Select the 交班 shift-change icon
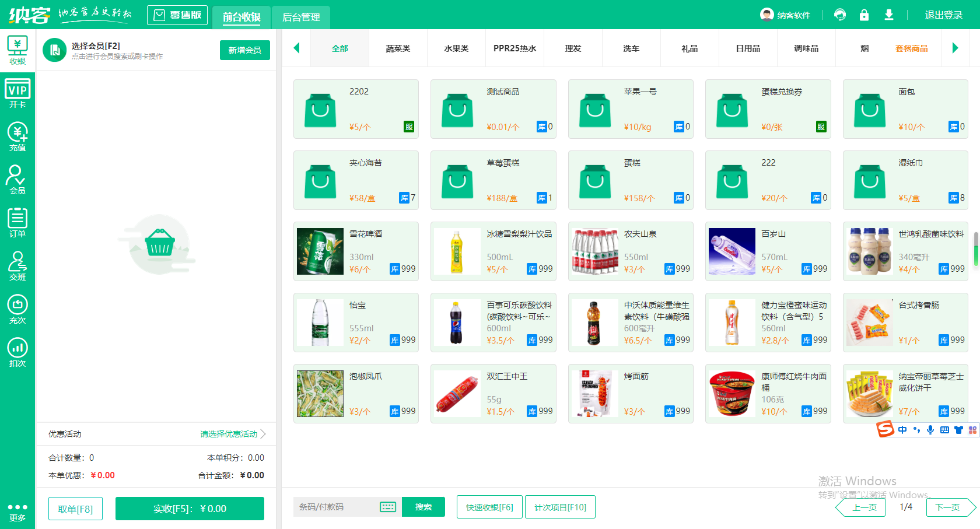The width and height of the screenshot is (980, 529). coord(17,265)
